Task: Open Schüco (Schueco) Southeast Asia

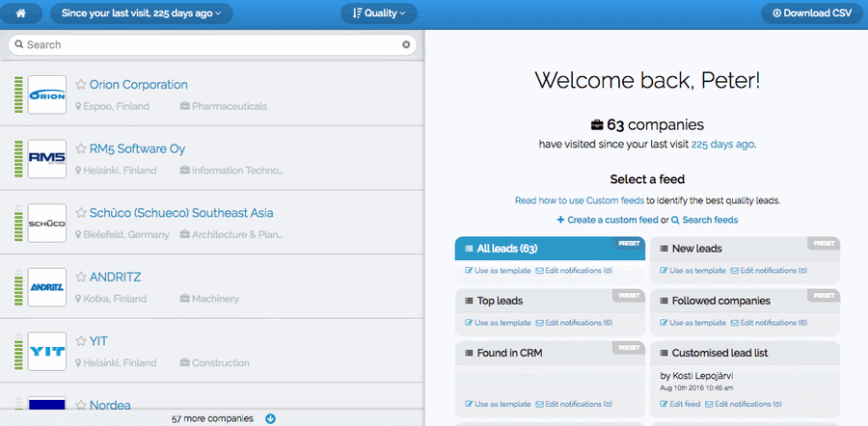Action: coord(181,213)
